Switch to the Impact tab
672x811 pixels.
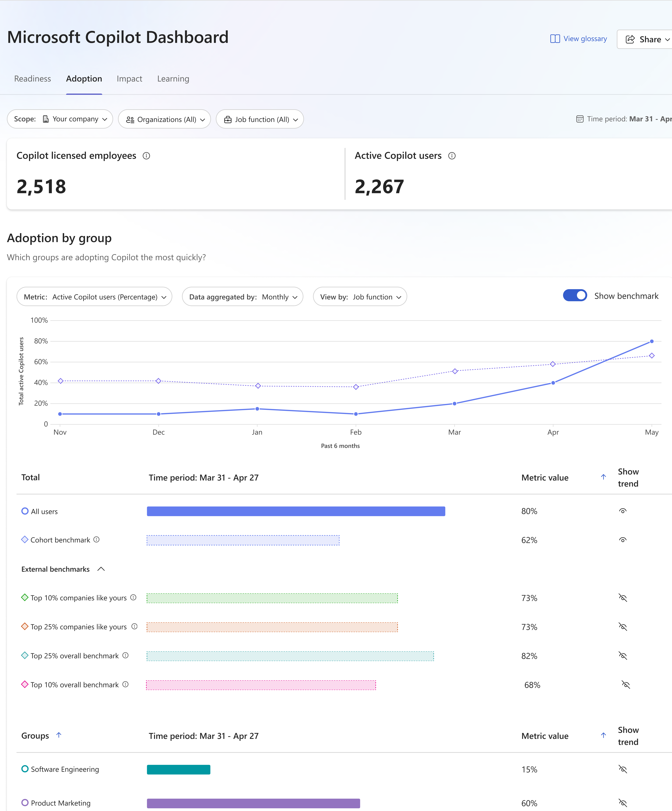click(129, 79)
